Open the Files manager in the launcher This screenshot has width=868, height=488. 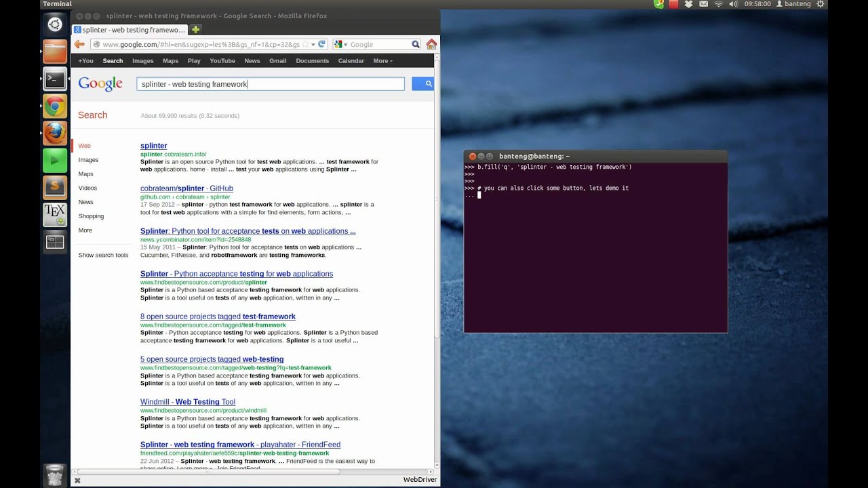(x=55, y=52)
